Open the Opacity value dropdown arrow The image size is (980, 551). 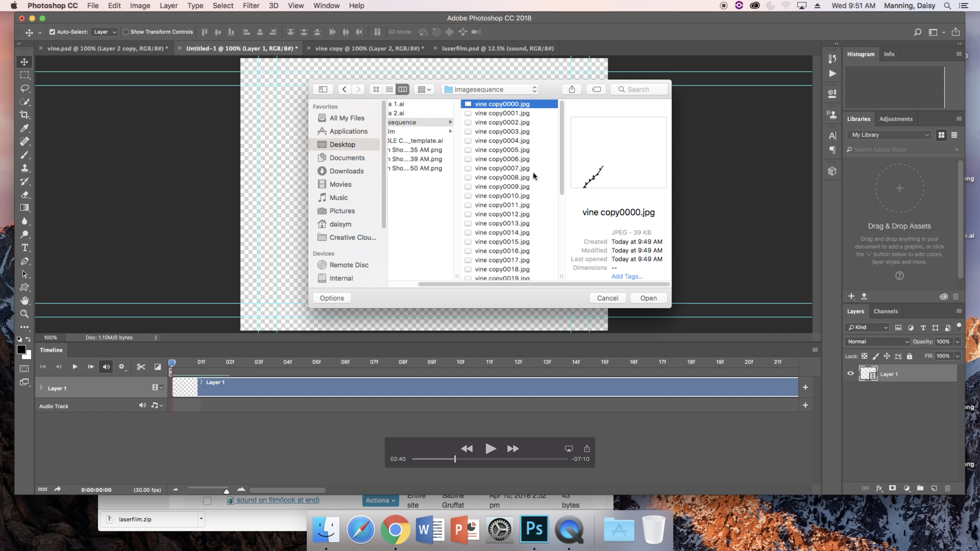click(x=958, y=342)
